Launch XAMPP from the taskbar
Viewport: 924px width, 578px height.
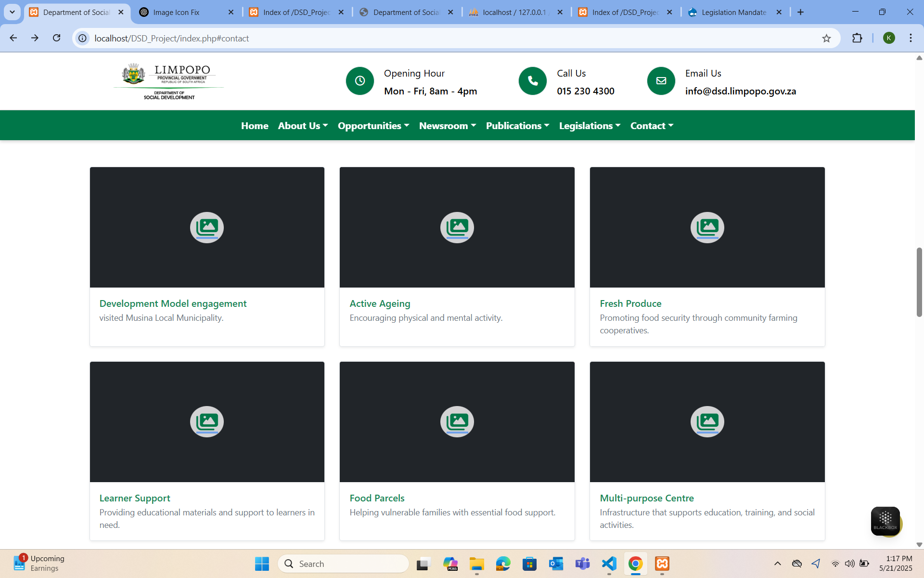coord(662,564)
